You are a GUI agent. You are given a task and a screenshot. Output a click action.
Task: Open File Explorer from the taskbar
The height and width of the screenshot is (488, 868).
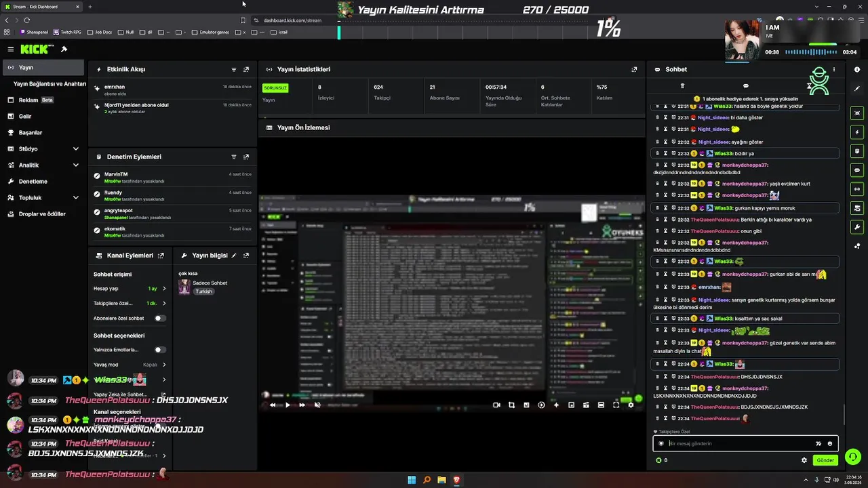[x=441, y=480]
